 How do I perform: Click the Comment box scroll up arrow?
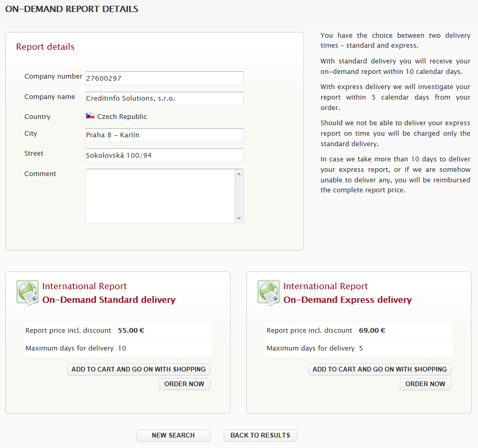pyautogui.click(x=239, y=174)
